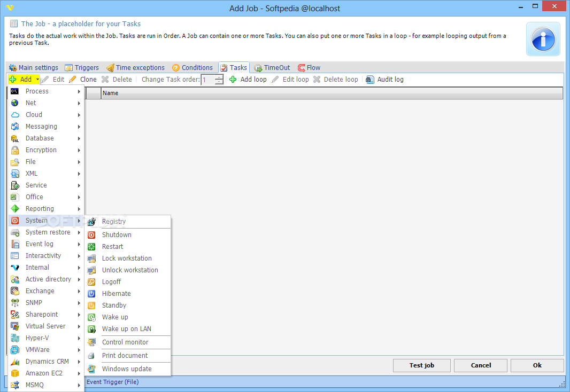Viewport: 570px width, 392px height.
Task: Open the TimeOut tab
Action: coord(272,67)
